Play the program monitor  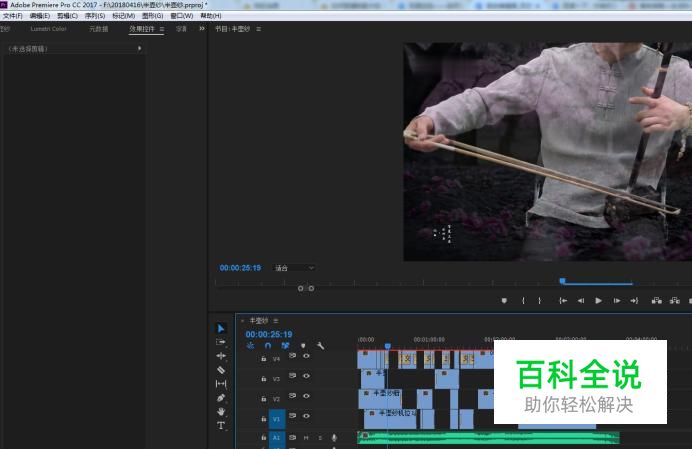click(598, 301)
